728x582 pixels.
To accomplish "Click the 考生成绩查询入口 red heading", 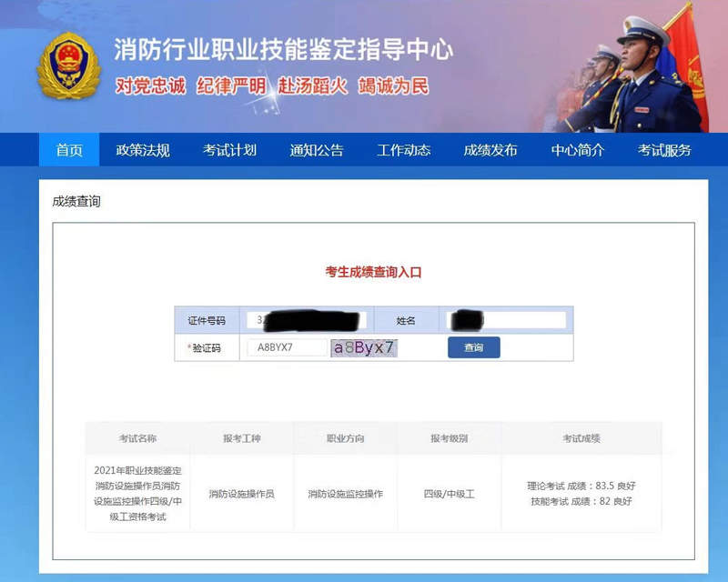I will [x=373, y=272].
